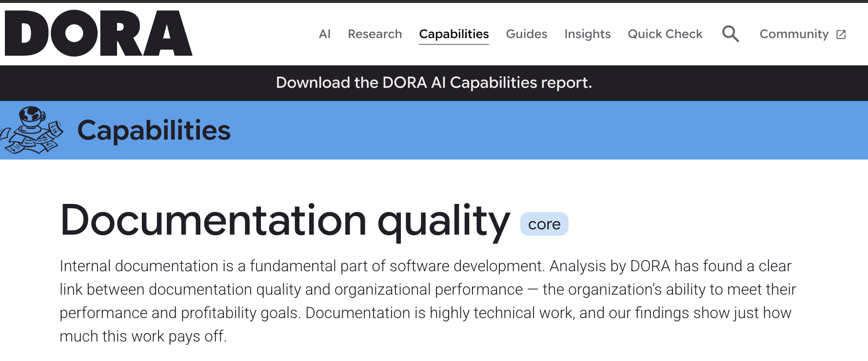Image resolution: width=868 pixels, height=361 pixels.
Task: Open the AI nav item
Action: coord(325,34)
